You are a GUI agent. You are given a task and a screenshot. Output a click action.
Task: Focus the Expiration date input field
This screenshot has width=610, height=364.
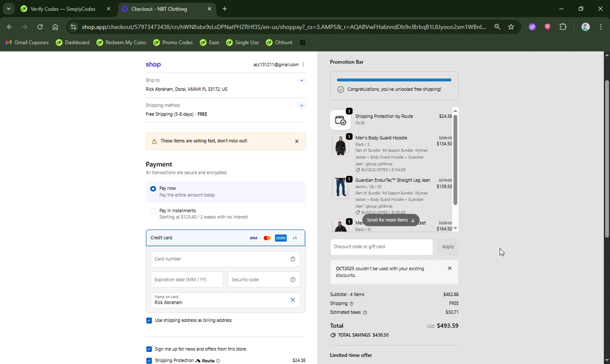[187, 279]
